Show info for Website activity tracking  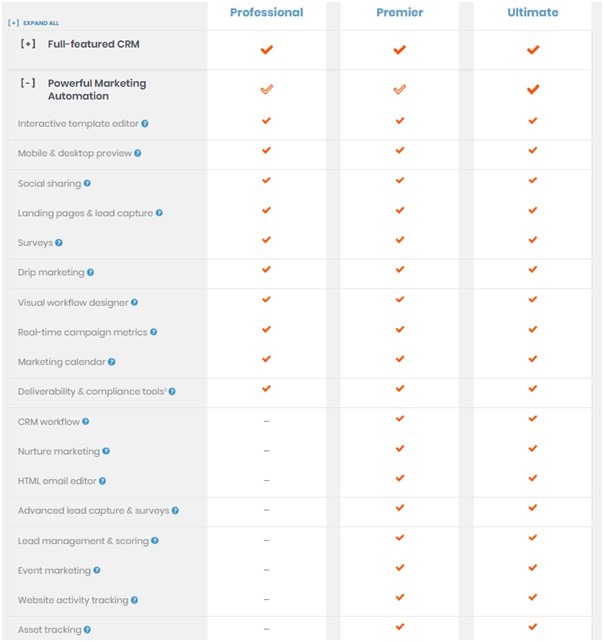[134, 600]
